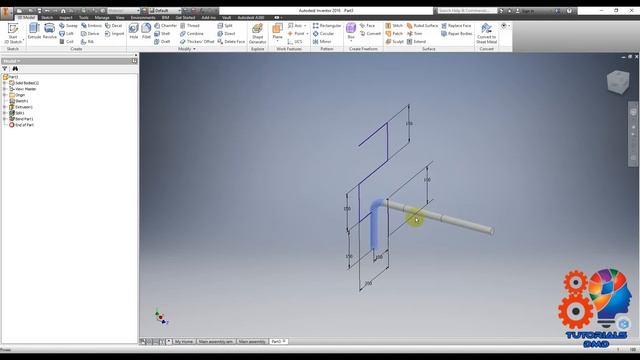Select the Hole tool
The height and width of the screenshot is (360, 640).
133,31
